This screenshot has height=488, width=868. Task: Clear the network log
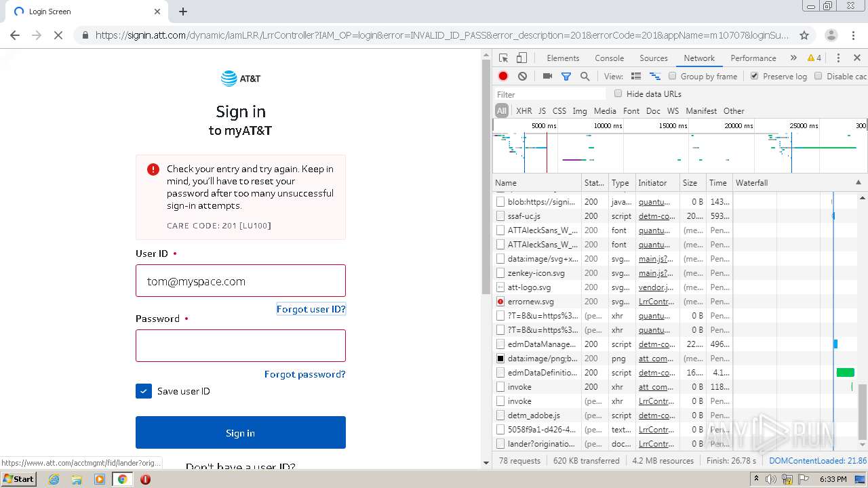pos(522,77)
